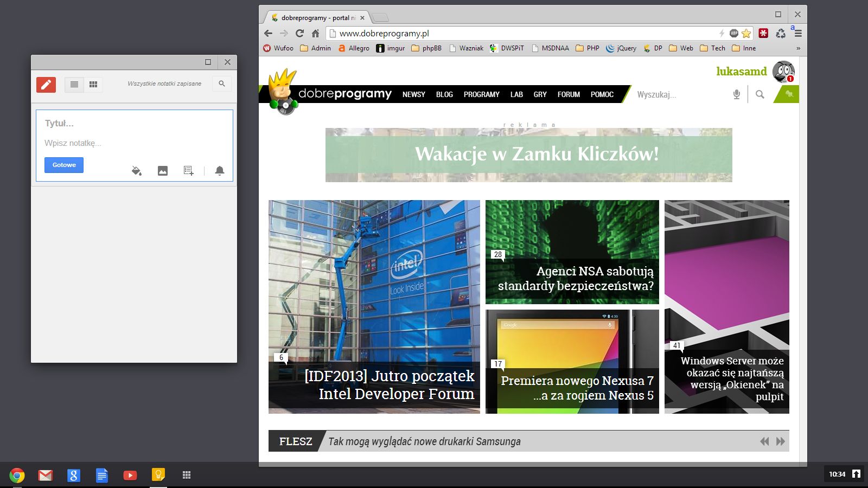Screen dimensions: 868x488
Task: Click the red new note pencil icon
Action: 46,85
